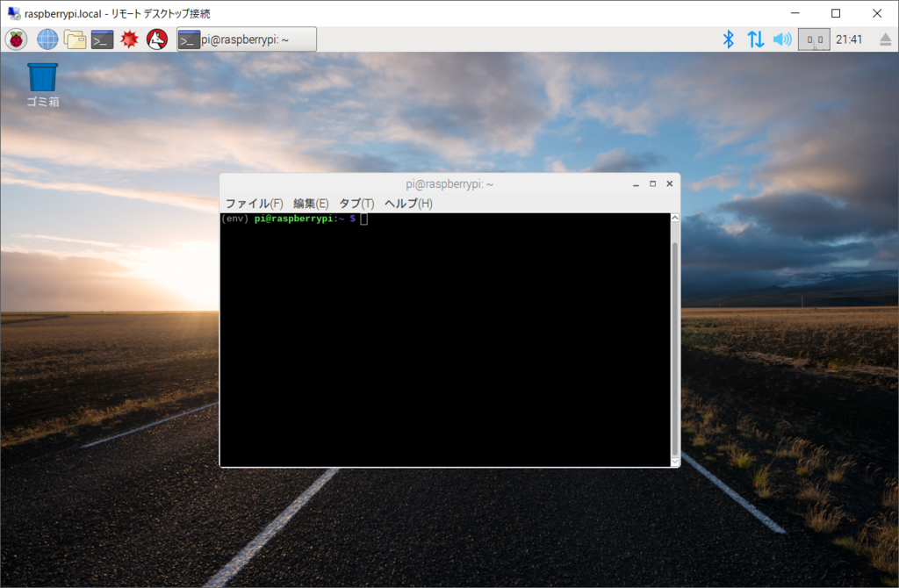
Task: Maximize the terminal window
Action: 652,184
